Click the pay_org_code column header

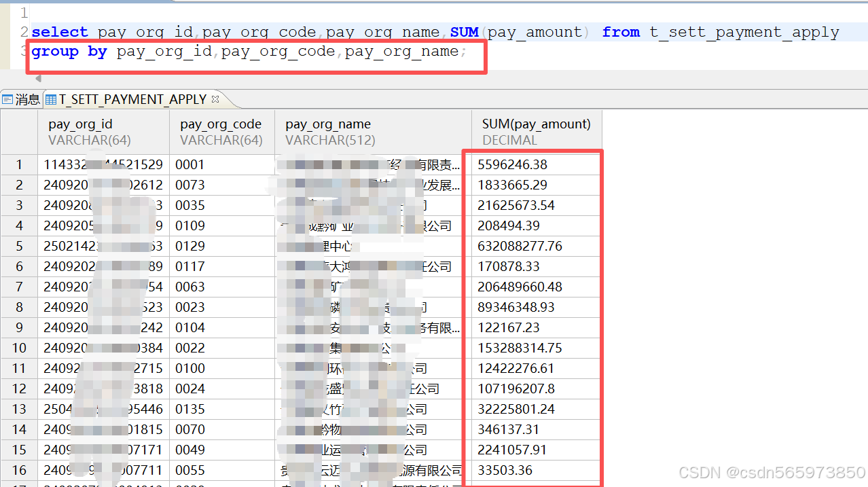[222, 132]
